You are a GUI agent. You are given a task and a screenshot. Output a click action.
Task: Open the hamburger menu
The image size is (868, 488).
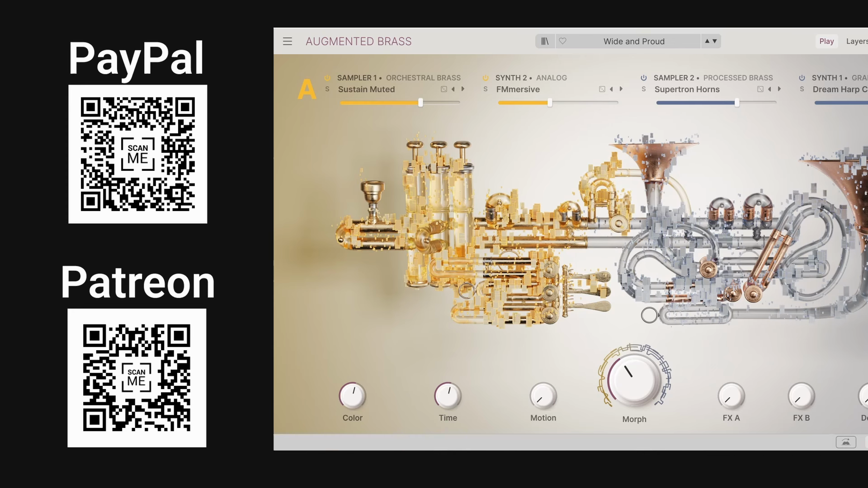point(288,41)
